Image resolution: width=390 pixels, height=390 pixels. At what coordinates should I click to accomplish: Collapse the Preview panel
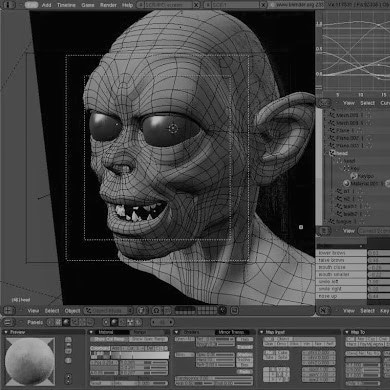pyautogui.click(x=6, y=332)
